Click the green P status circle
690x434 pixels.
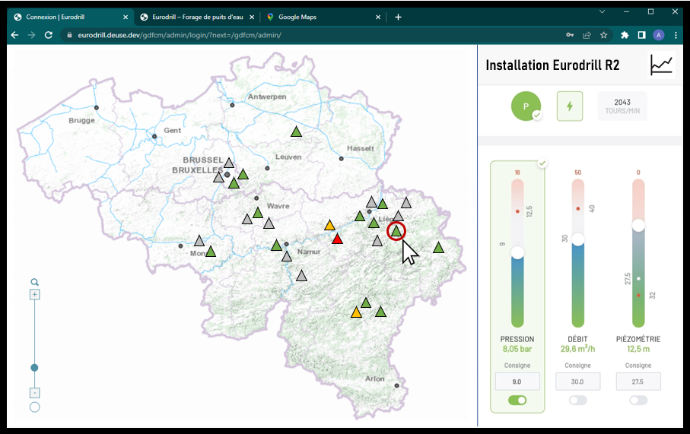tap(526, 106)
